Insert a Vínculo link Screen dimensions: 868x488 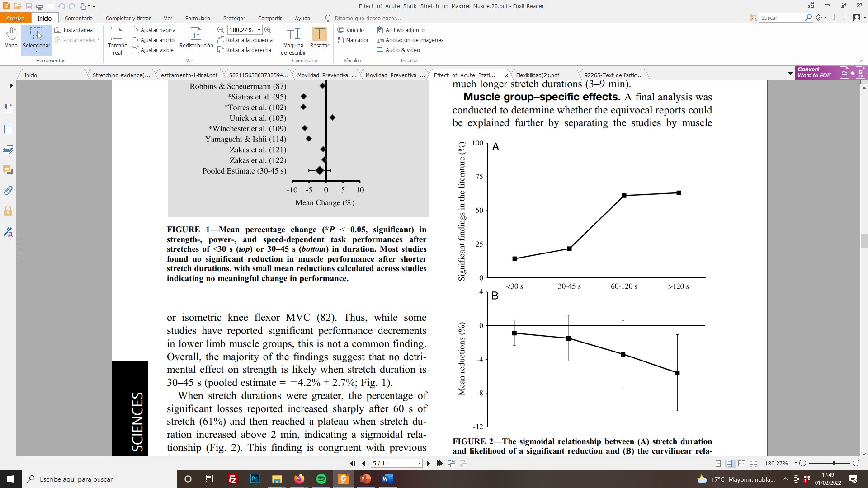tap(350, 30)
